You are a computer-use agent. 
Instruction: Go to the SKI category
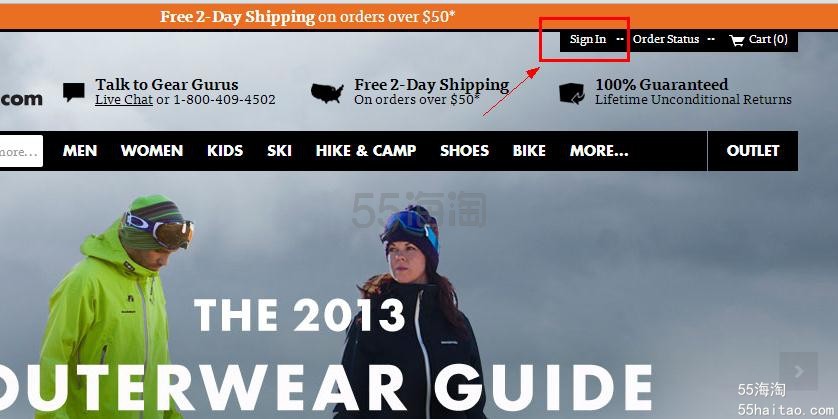[x=280, y=151]
